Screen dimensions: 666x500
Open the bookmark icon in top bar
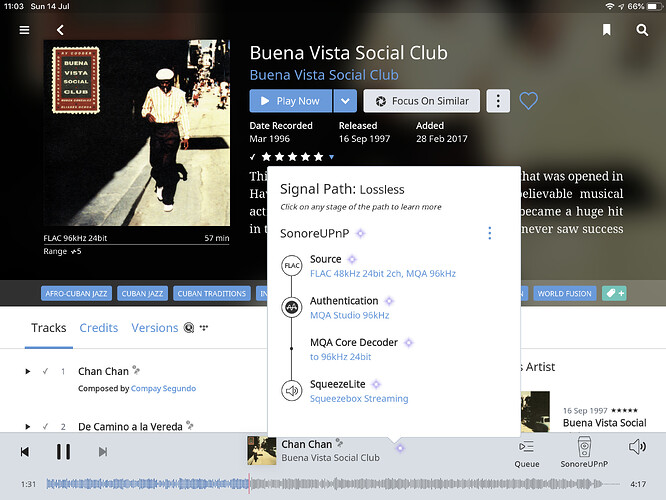[x=606, y=31]
